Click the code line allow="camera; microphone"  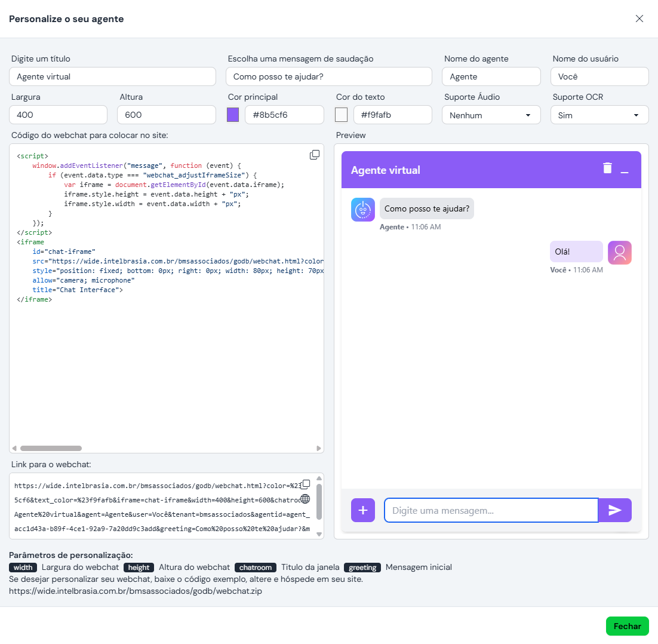click(84, 280)
